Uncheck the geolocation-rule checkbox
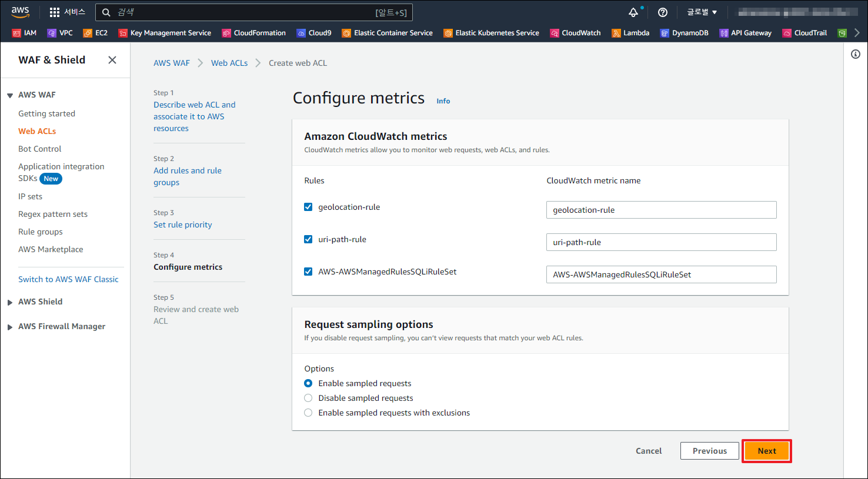868x479 pixels. point(308,207)
